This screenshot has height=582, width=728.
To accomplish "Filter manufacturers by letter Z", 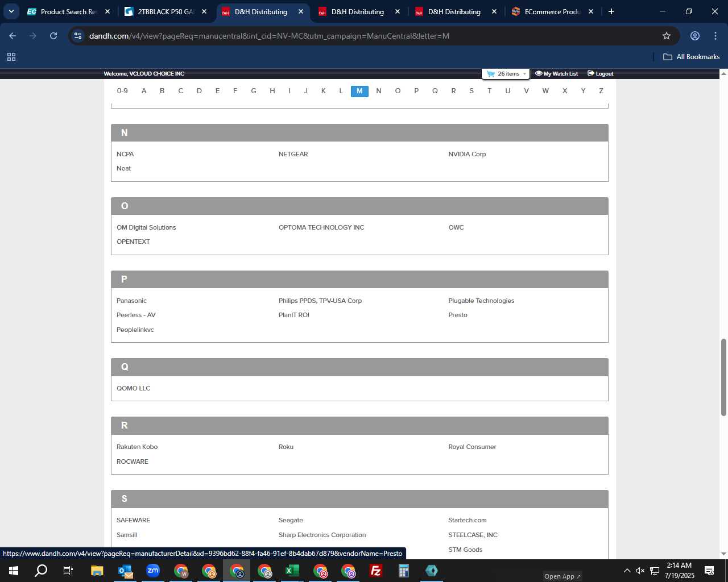I will 601,91.
